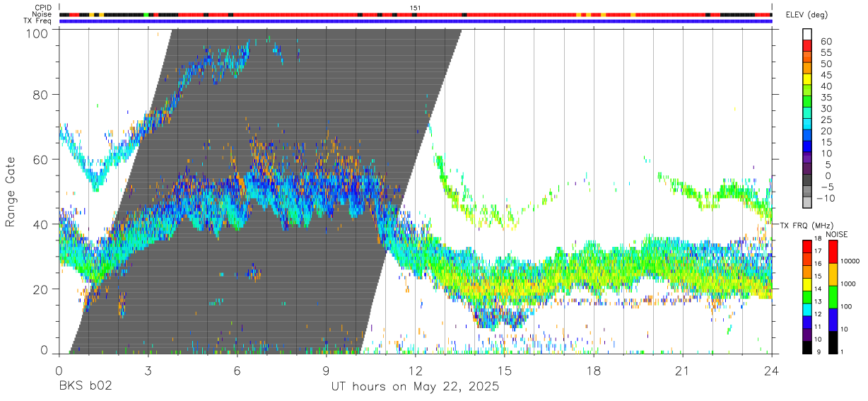Click the 55 label on the ELEV colorbar

(825, 53)
